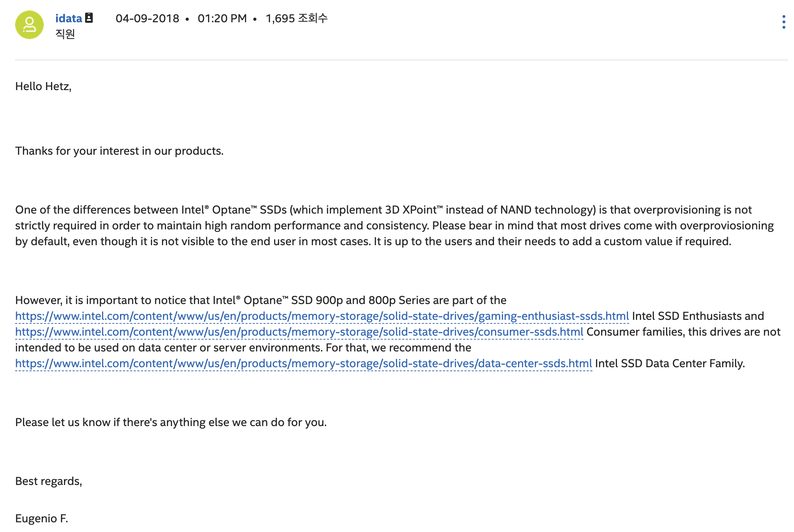Click the greeting text 'Hello Hetz,'
794x532 pixels.
click(x=43, y=86)
